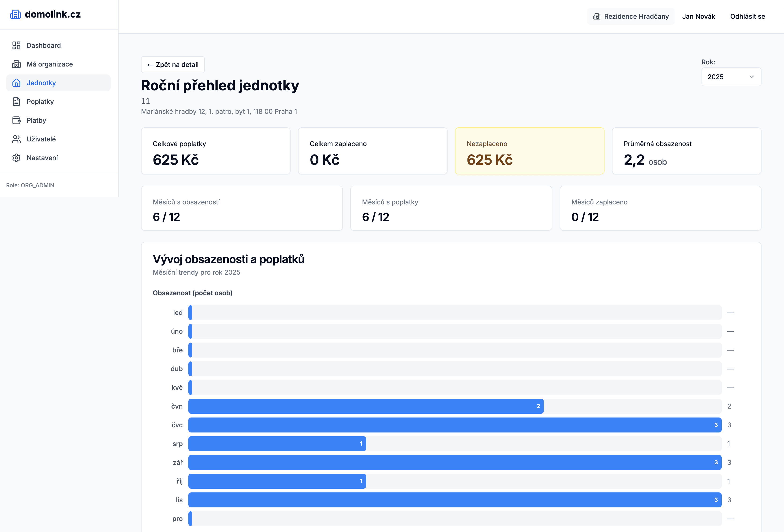The width and height of the screenshot is (784, 532).
Task: Click the Platby wallet icon
Action: pos(16,120)
